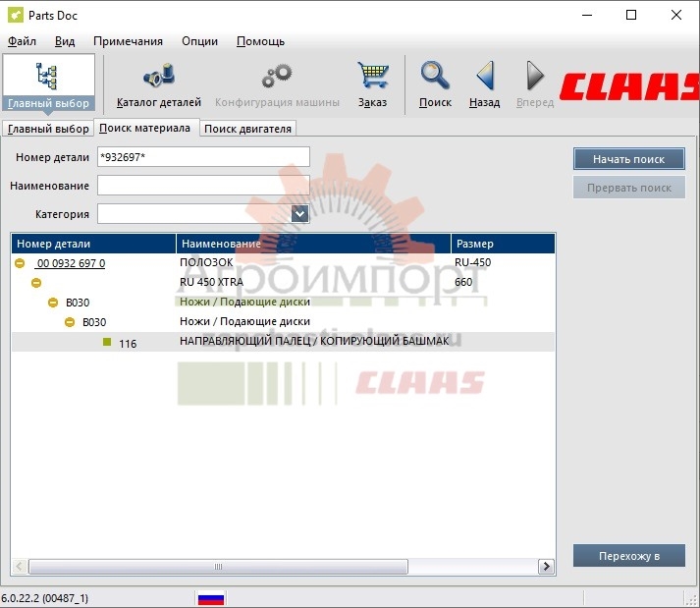Screen dimensions: 700x608
Task: Click the green Ножи / Подающие диски text
Action: 244,302
